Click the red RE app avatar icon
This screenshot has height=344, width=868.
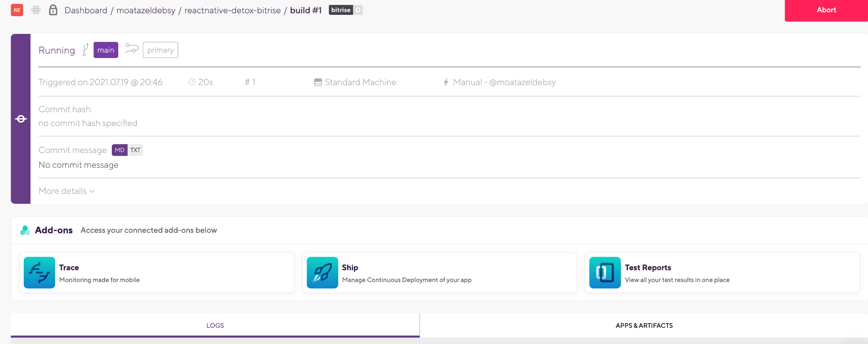(x=17, y=10)
